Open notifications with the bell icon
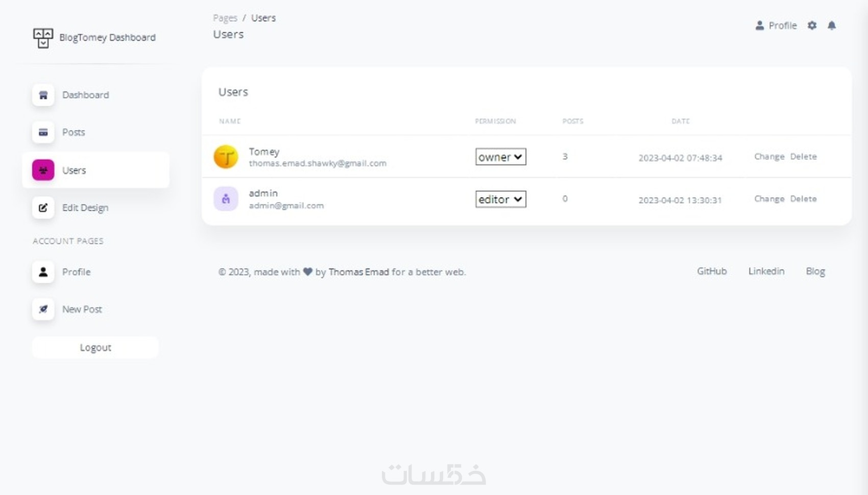This screenshot has height=495, width=868. point(832,26)
